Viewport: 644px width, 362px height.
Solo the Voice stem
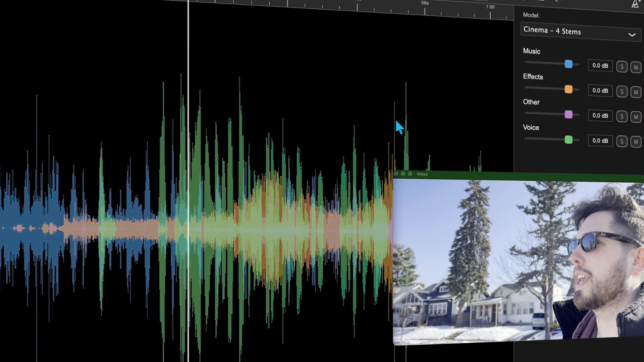(x=622, y=141)
